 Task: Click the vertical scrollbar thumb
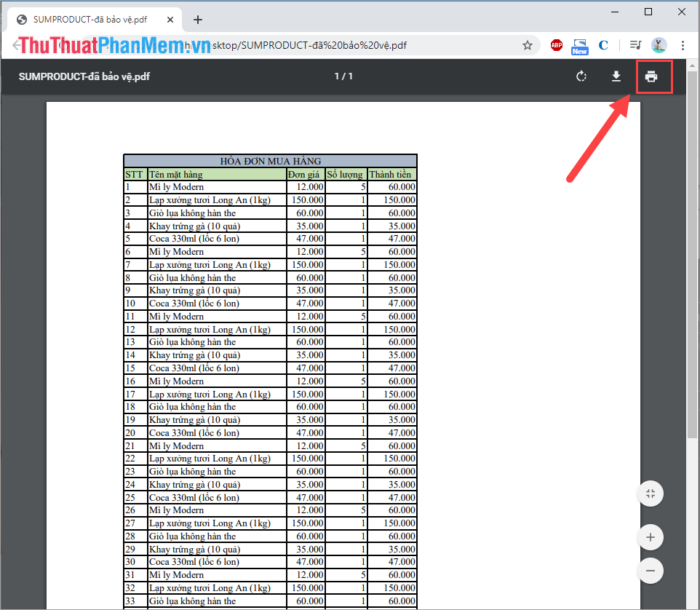691,255
